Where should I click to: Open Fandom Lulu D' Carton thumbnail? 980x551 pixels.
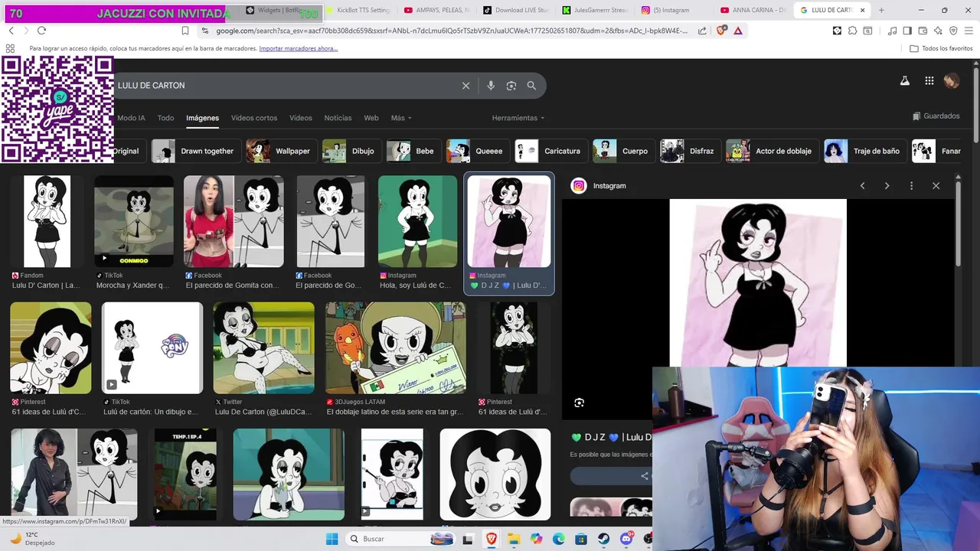point(47,221)
